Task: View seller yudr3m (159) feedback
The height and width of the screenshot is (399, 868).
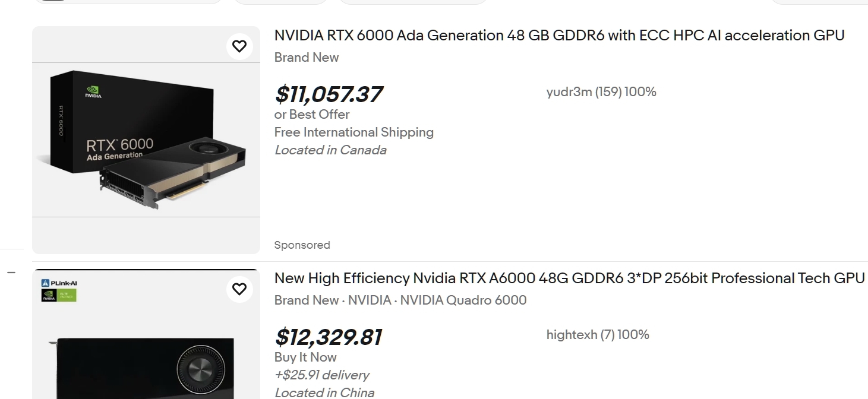Action: (601, 92)
